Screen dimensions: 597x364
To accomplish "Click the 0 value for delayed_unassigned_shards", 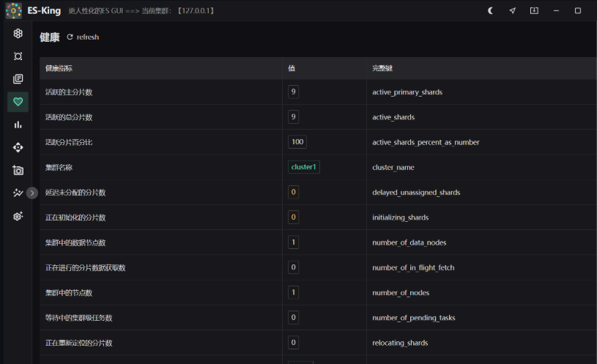I will pyautogui.click(x=294, y=193).
